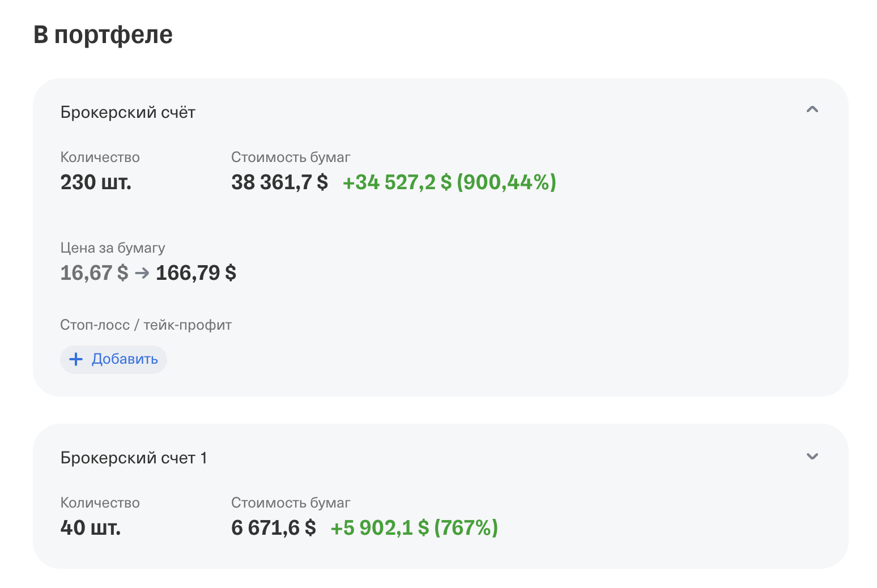The height and width of the screenshot is (588, 877).
Task: Click the 40 шт. quantity value
Action: [x=91, y=528]
